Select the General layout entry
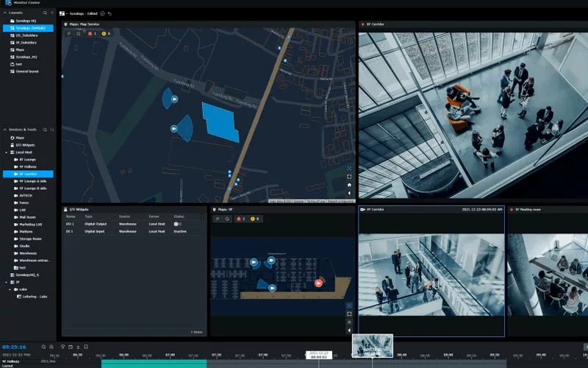588x368 pixels. pos(28,70)
